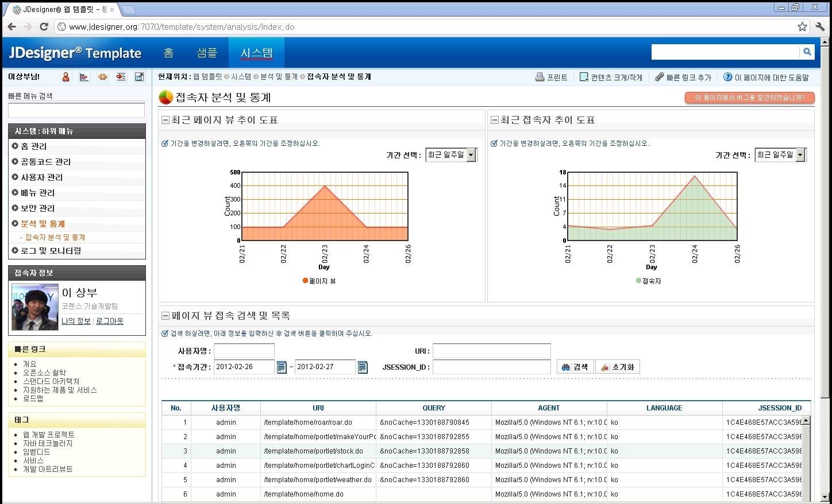Click the circle bullet icon beside 홈 관리

[15, 146]
